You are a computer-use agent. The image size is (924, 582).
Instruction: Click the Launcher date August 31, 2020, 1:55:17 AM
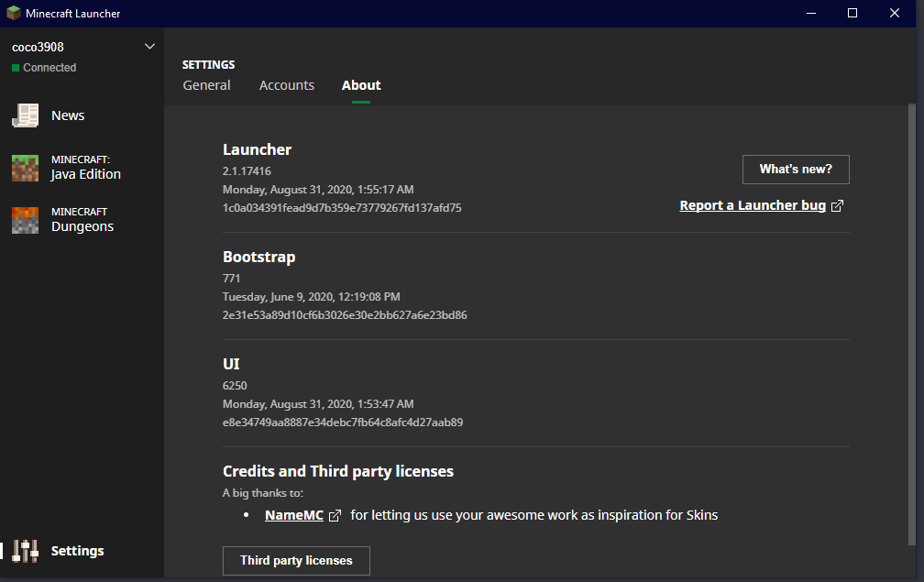click(x=318, y=190)
